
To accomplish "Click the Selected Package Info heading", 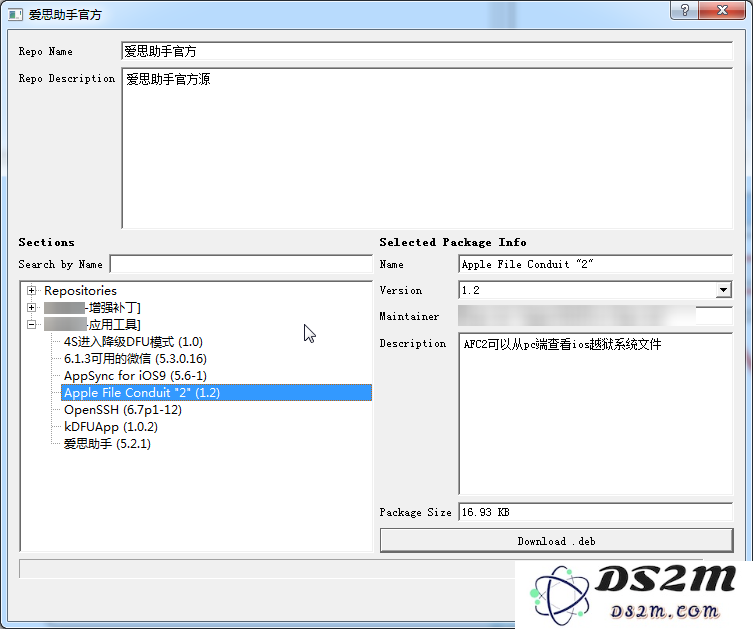I will [453, 242].
